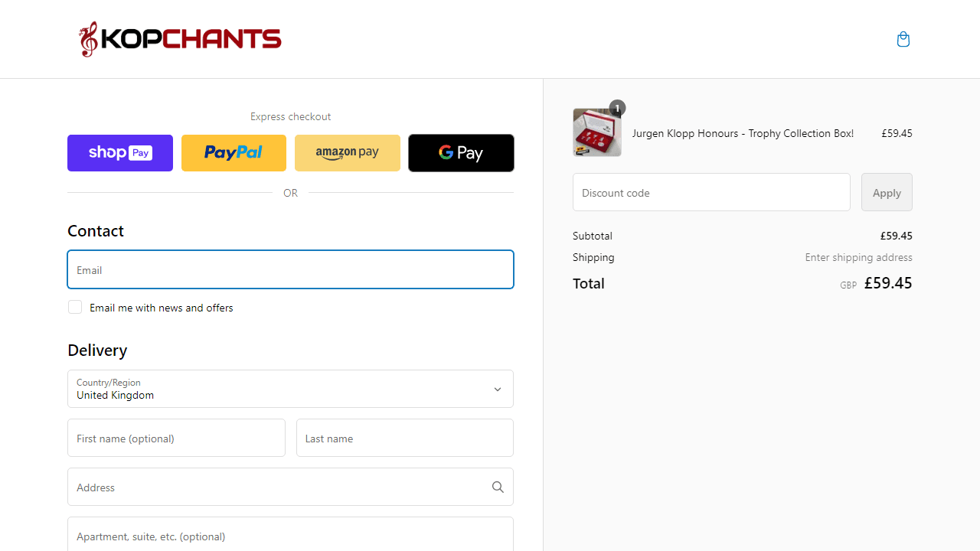Click the Jurgen Klopp Honours product title
Screen dimensions: 980x551
coord(743,133)
